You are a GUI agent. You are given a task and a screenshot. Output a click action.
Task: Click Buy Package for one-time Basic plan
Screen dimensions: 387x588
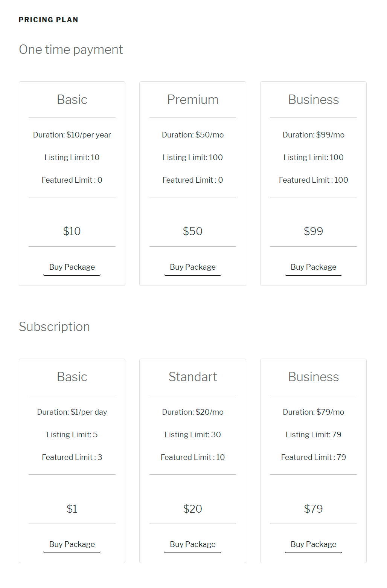(x=72, y=267)
